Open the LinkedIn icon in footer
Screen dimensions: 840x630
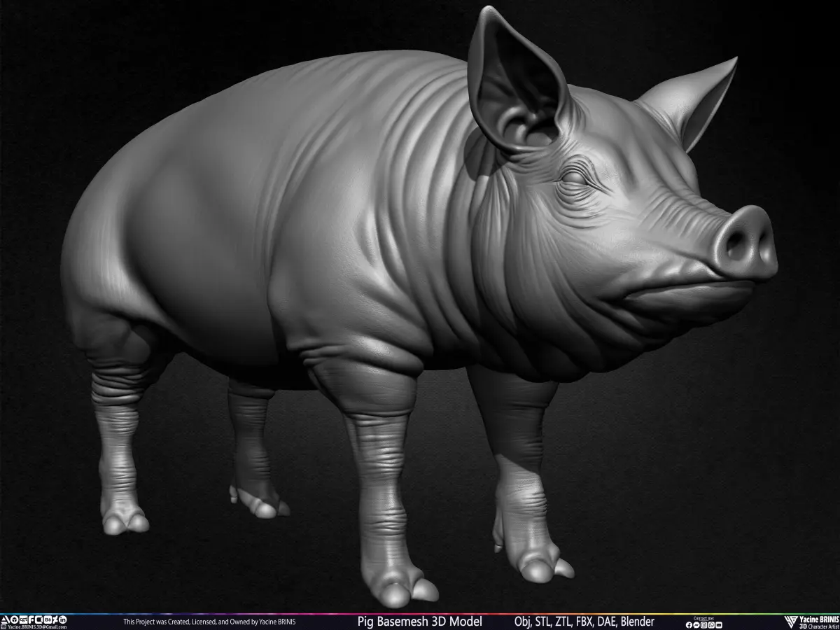[x=63, y=619]
